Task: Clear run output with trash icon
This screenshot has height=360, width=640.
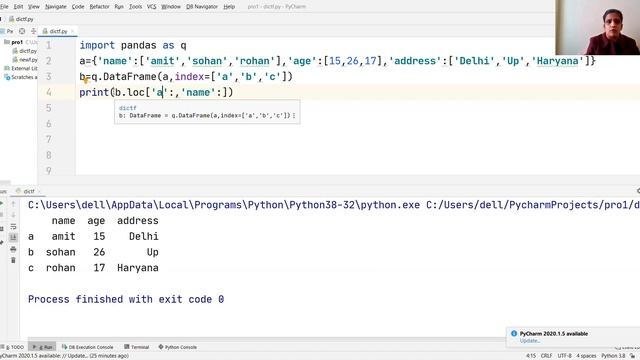Action: pyautogui.click(x=13, y=260)
